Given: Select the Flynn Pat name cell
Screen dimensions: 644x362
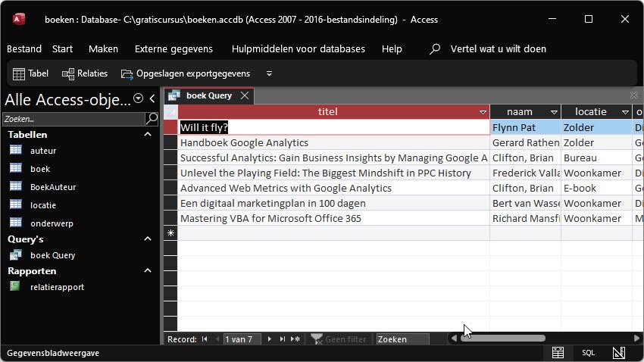Looking at the screenshot, I should point(525,127).
